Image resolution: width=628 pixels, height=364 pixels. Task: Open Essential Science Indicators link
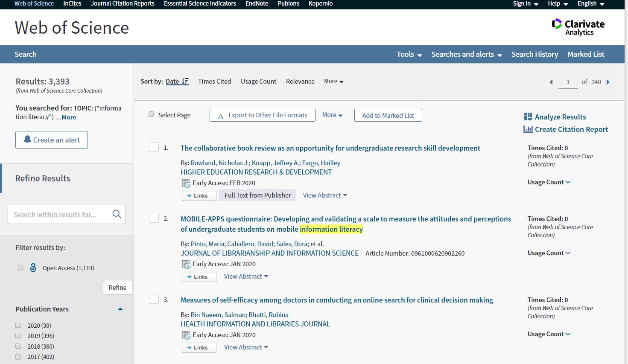(x=200, y=3)
